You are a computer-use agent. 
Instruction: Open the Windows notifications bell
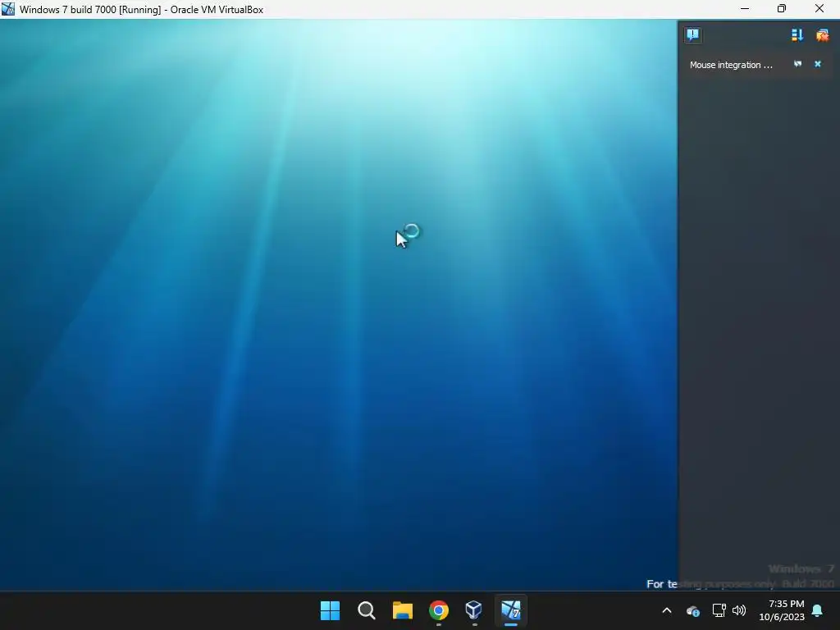pyautogui.click(x=818, y=610)
